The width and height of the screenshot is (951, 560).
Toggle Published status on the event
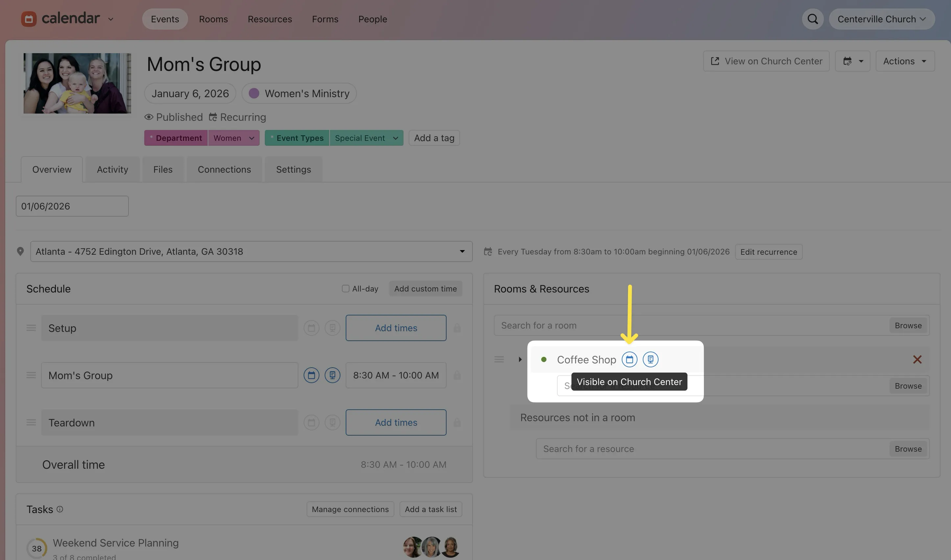174,117
